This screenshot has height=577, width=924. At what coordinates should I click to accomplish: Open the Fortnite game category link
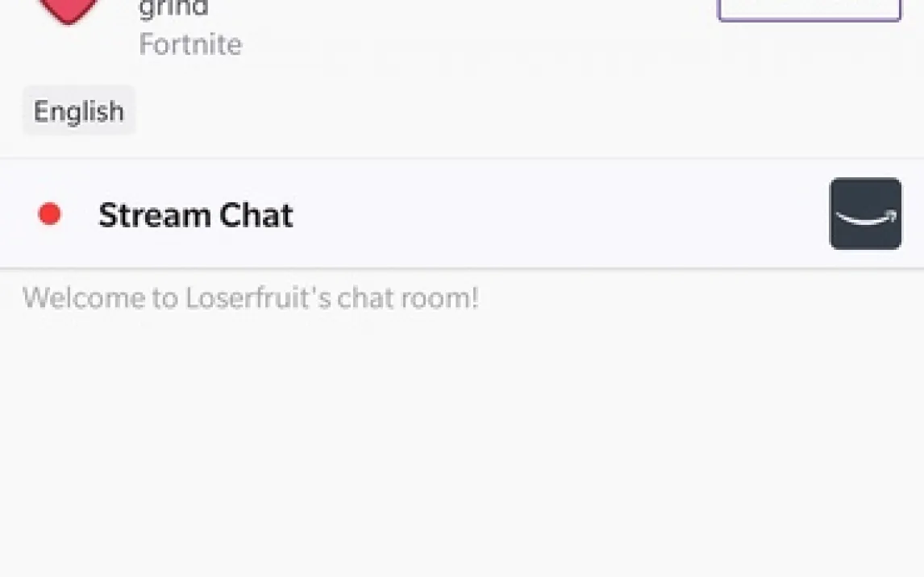[x=190, y=44]
